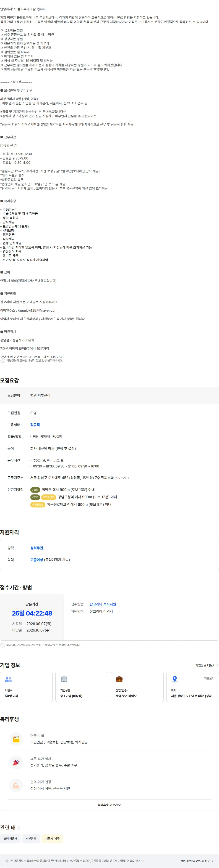The image size is (219, 868).
Task: Click the email kimmiok4257@naver.com text
Action: [x=37, y=310]
